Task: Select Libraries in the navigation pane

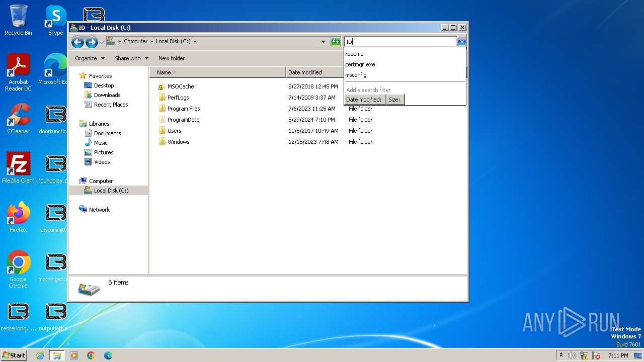Action: tap(99, 124)
